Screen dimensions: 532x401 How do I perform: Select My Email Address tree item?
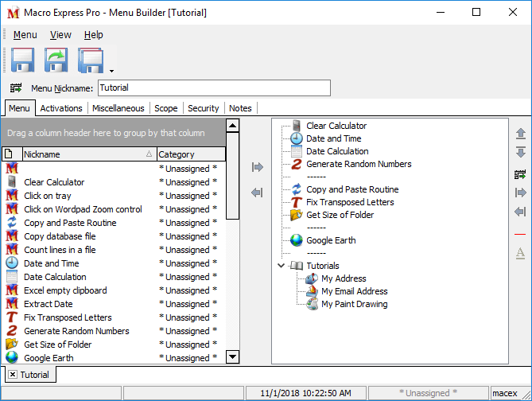pyautogui.click(x=354, y=291)
